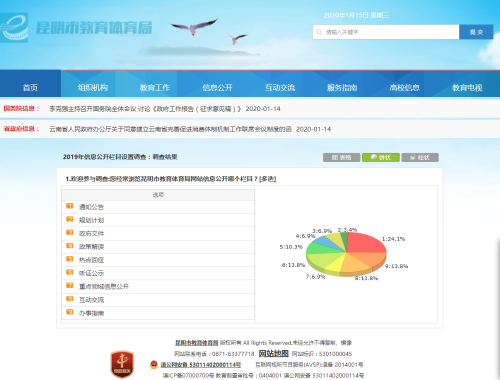Viewport: 500px width, 380px height.
Task: Click the blue search submit button
Action: pos(476,32)
